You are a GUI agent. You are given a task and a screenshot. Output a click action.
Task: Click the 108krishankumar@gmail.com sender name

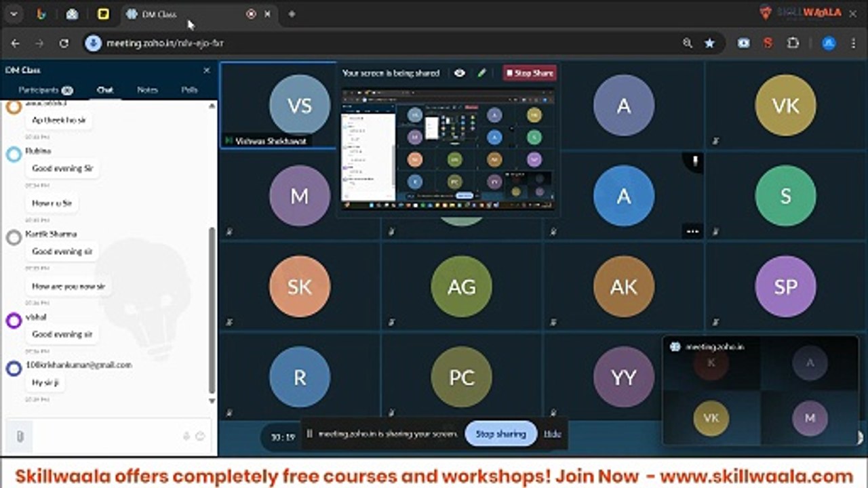click(78, 365)
